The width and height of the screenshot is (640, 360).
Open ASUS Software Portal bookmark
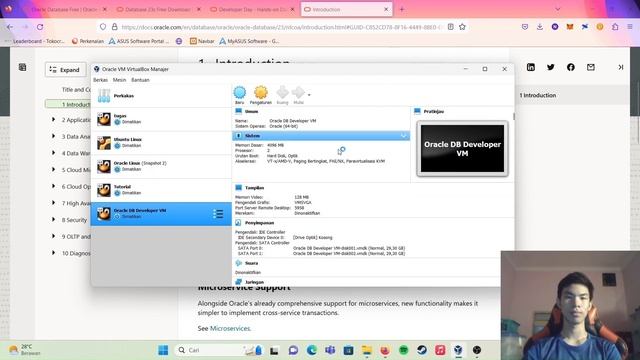(139, 41)
